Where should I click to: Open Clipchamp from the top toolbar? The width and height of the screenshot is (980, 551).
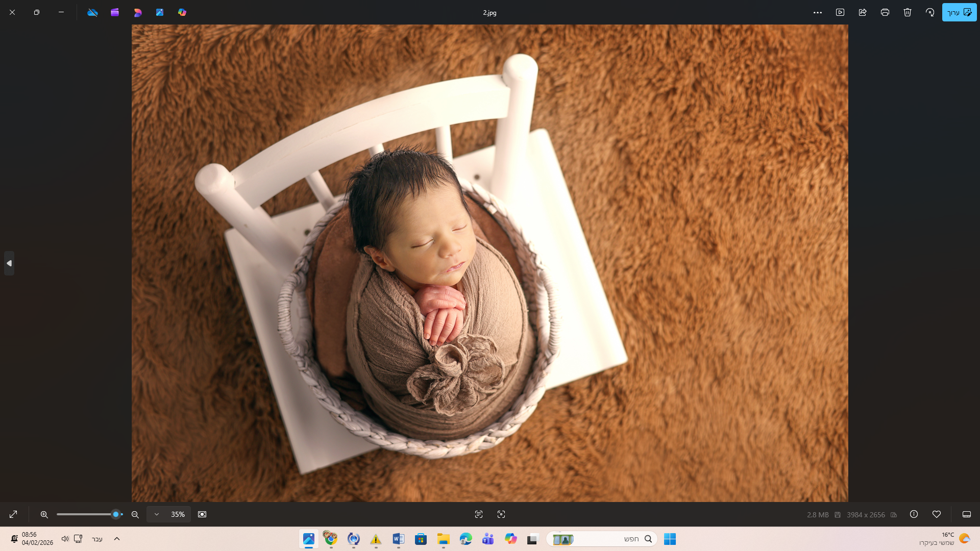click(x=115, y=12)
